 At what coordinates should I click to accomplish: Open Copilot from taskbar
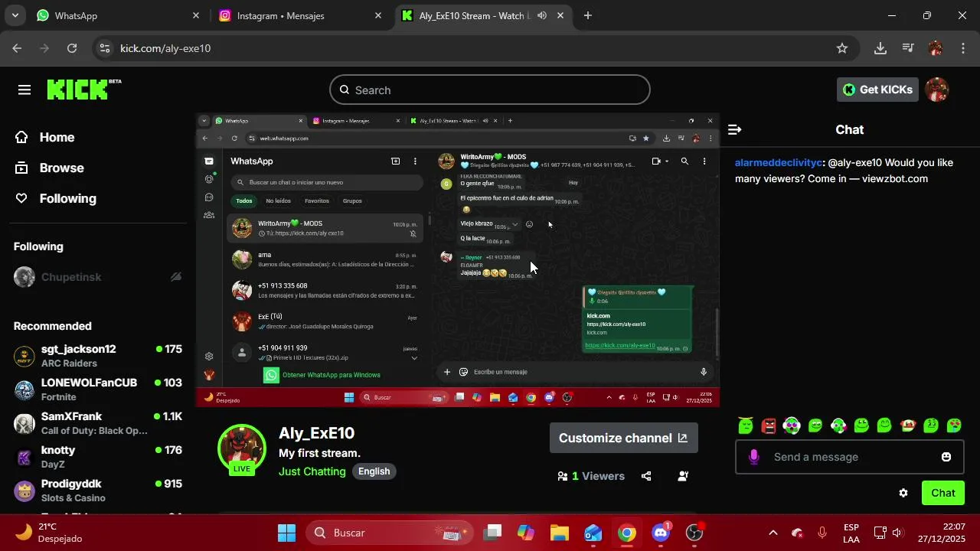click(525, 533)
